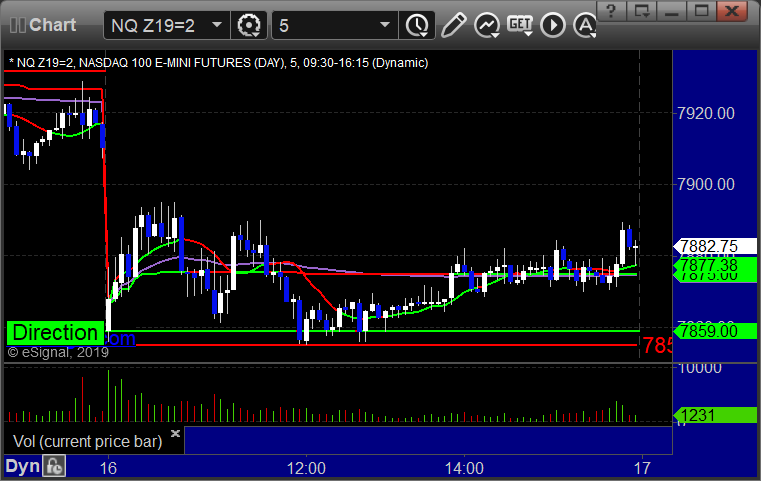Viewport: 761px width, 481px height.
Task: Open the GET data menu icon
Action: coord(520,25)
